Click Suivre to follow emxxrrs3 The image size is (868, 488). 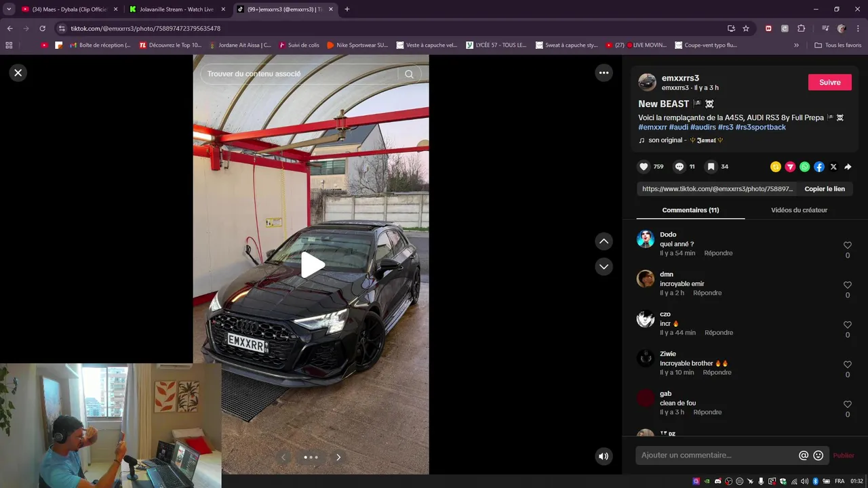click(830, 82)
